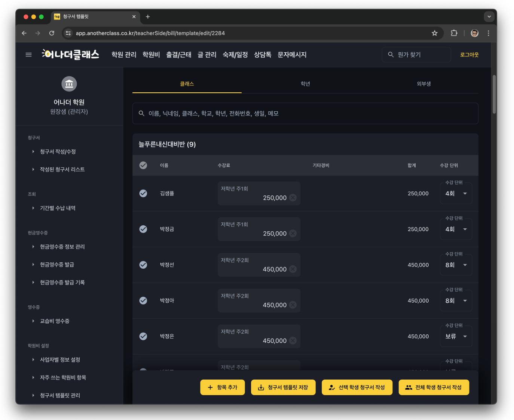Open the hamburger menu icon

click(x=28, y=55)
